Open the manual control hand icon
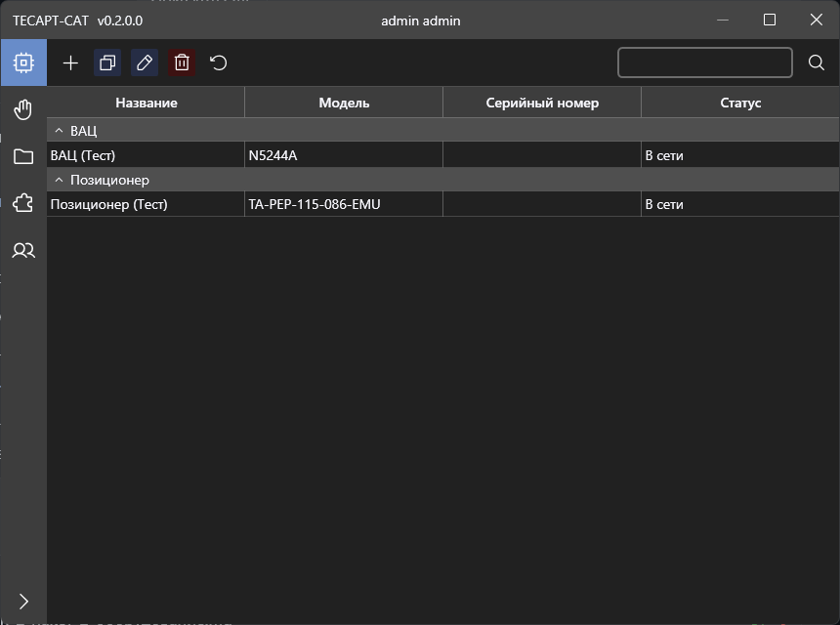The image size is (840, 625). pos(23,109)
